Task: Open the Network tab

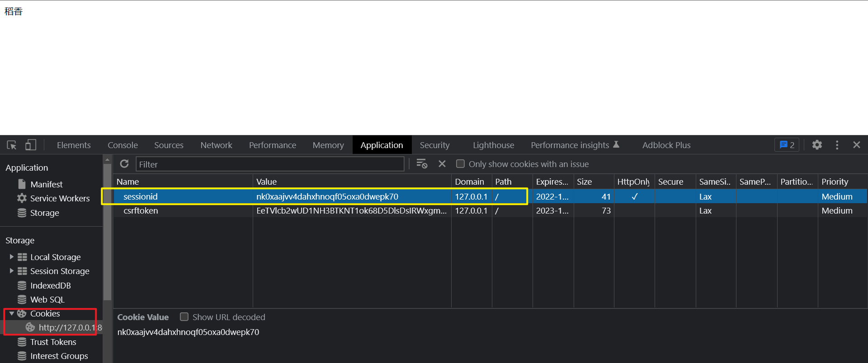Action: 216,145
